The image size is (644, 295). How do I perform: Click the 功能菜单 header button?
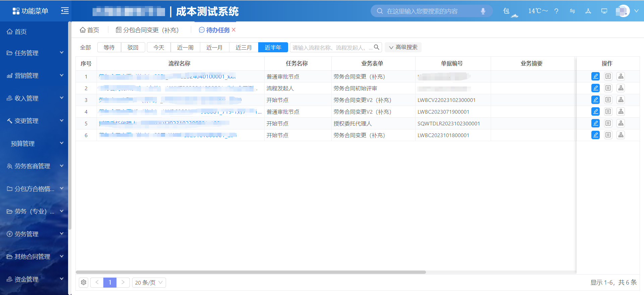click(x=31, y=11)
